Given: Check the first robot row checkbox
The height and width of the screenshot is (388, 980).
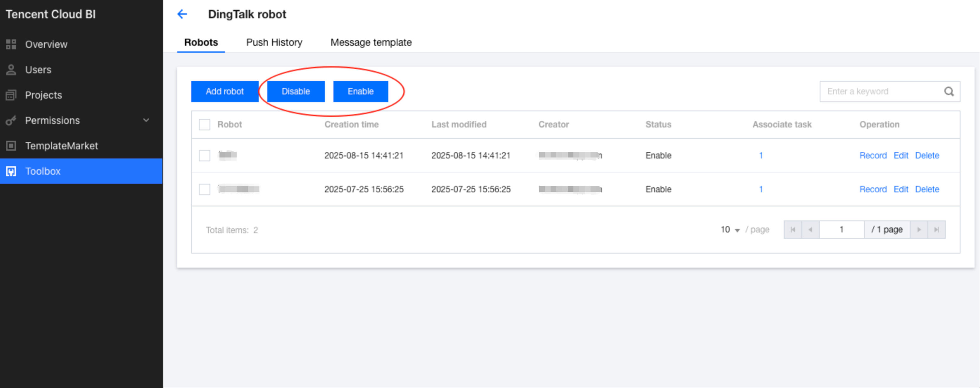Looking at the screenshot, I should point(204,155).
